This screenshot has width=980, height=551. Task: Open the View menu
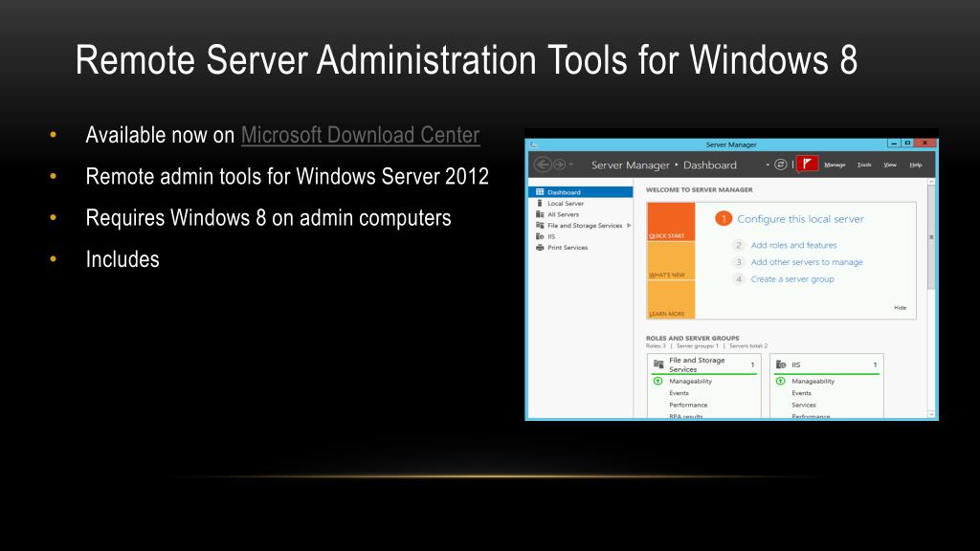[x=890, y=165]
